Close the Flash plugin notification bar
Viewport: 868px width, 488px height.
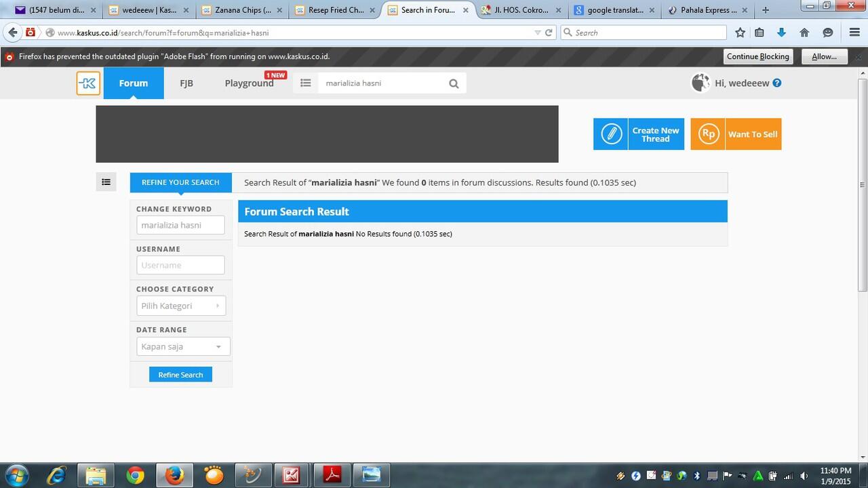click(x=859, y=56)
